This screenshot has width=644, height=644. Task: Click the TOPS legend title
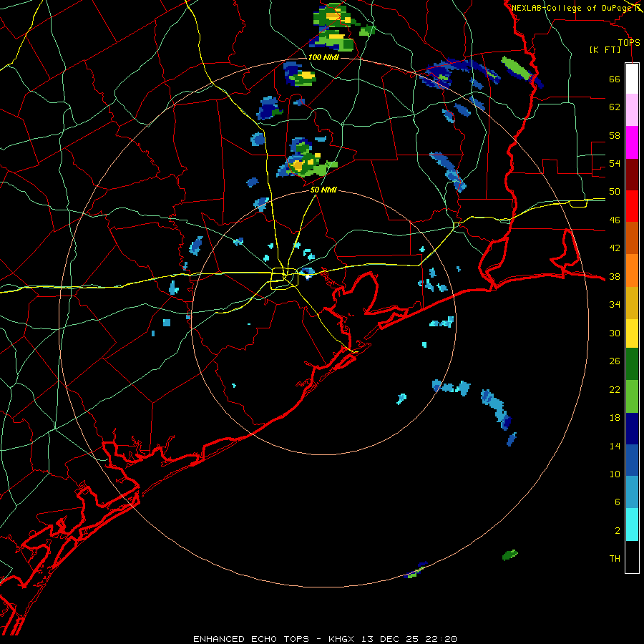[x=629, y=43]
